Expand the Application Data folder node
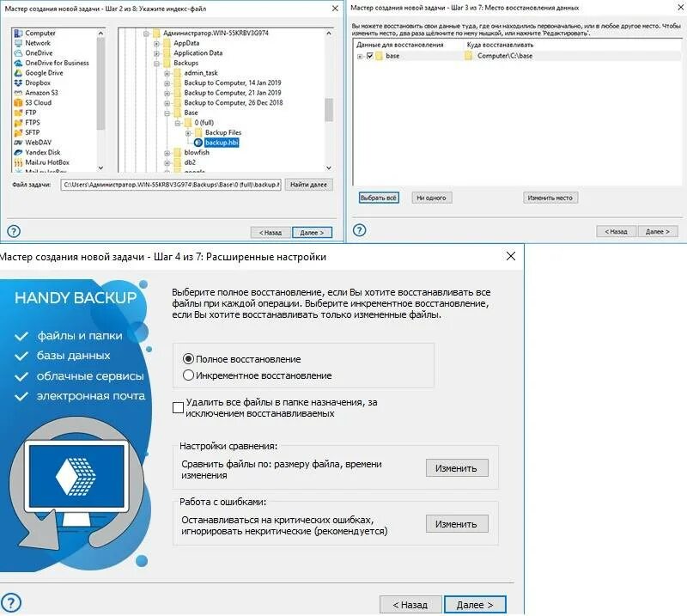This screenshot has height=616, width=687. coord(156,53)
